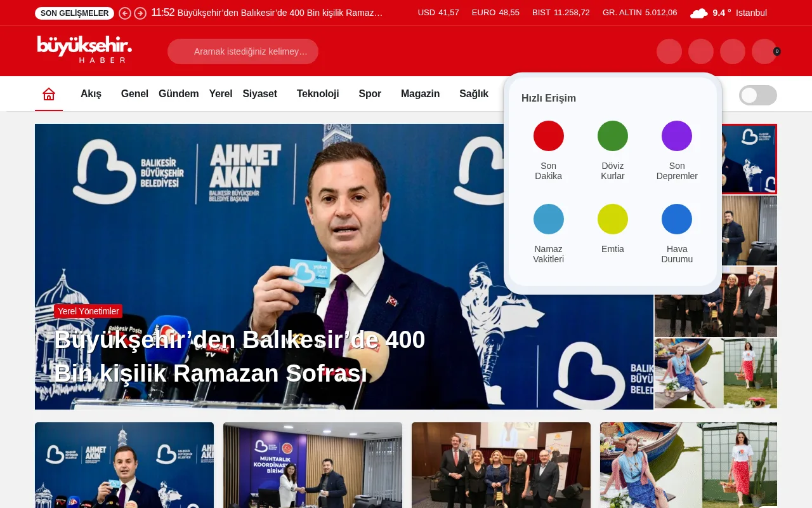The image size is (812, 508).
Task: Switch to the Spor section
Action: tap(370, 93)
